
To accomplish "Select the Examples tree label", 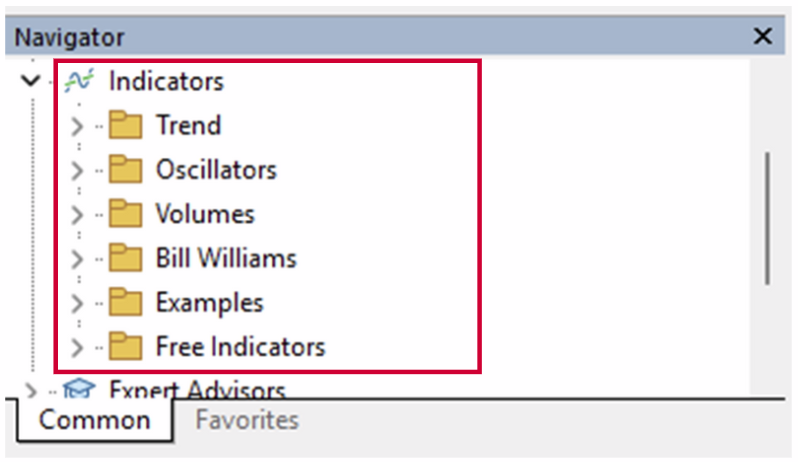I will [209, 302].
